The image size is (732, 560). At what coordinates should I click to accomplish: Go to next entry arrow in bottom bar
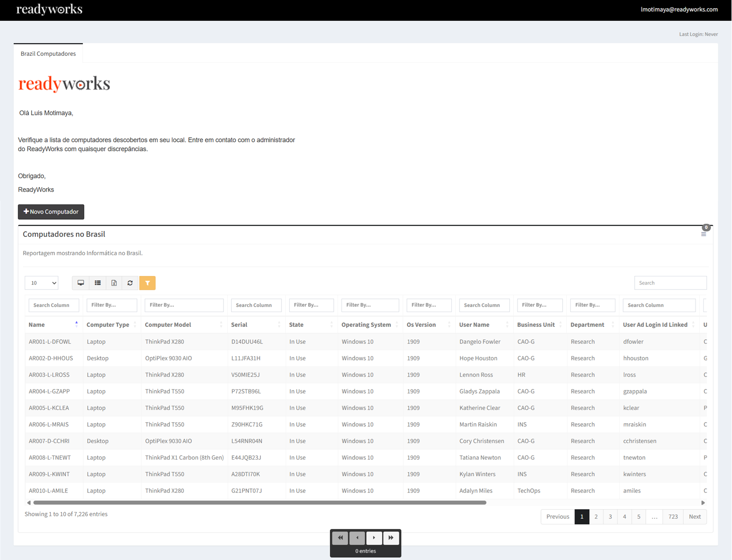pos(374,537)
